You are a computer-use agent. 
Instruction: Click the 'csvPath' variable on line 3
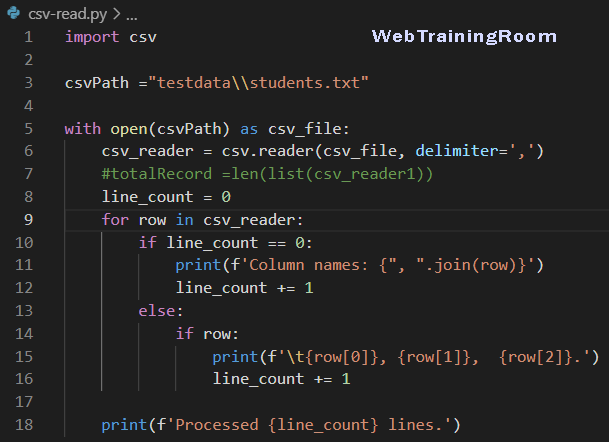click(97, 83)
